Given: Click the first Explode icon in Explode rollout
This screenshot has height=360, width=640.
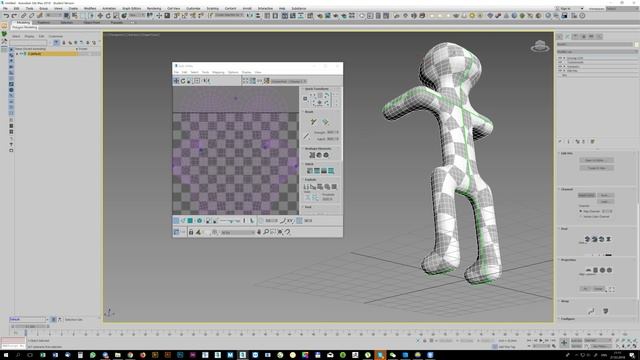Looking at the screenshot, I should 306,187.
